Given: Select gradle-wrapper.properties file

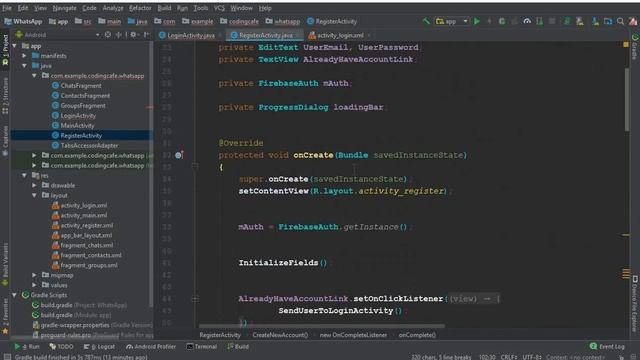Looking at the screenshot, I should click(75, 325).
